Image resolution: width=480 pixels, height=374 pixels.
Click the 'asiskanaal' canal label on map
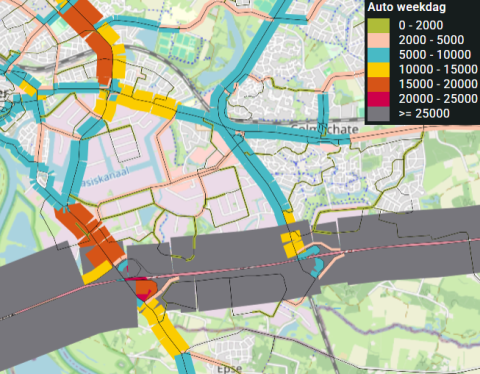click(x=105, y=177)
